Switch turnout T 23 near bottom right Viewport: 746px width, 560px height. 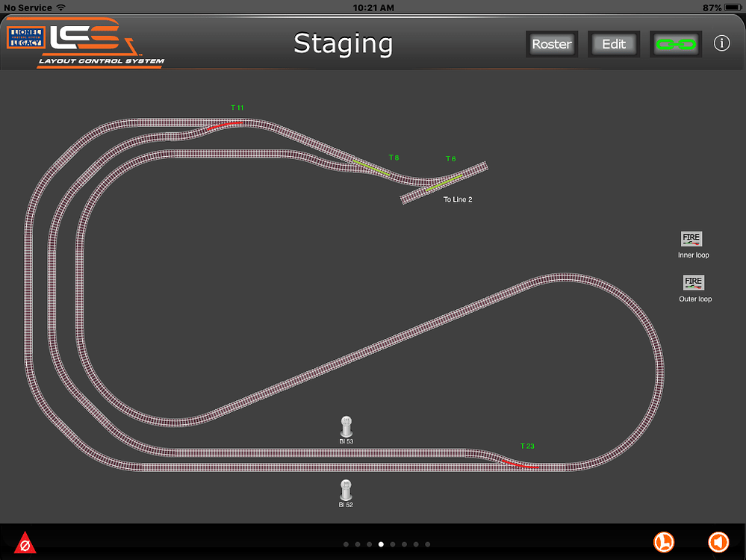518,464
